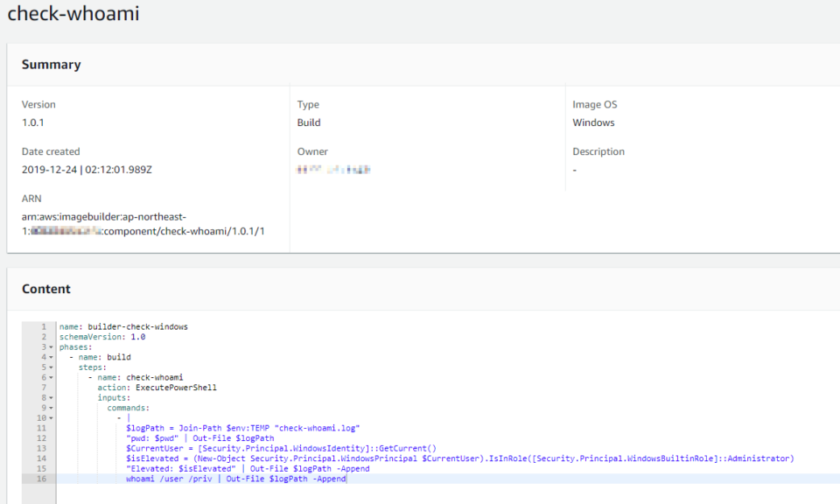Collapse the commands block fold arrow

[52, 408]
